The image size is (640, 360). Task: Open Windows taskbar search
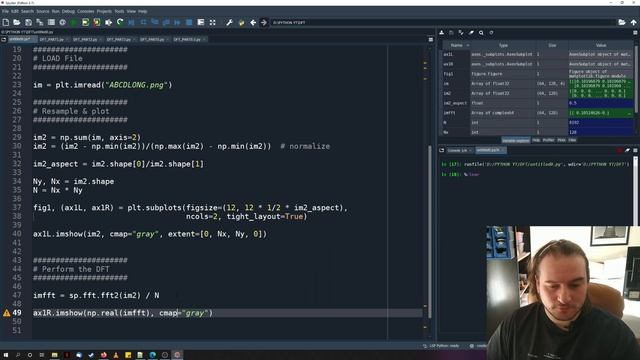18,355
